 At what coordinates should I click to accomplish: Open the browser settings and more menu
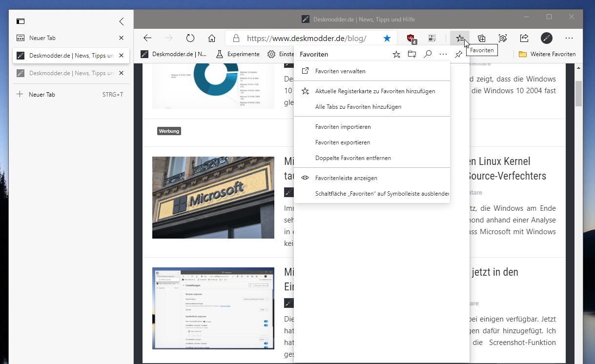tap(569, 38)
